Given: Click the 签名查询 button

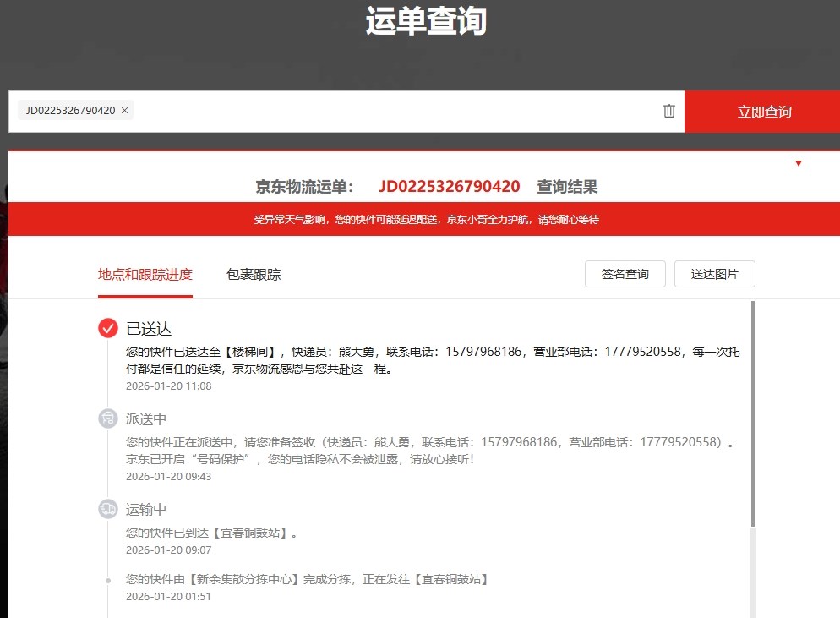Looking at the screenshot, I should (x=625, y=274).
